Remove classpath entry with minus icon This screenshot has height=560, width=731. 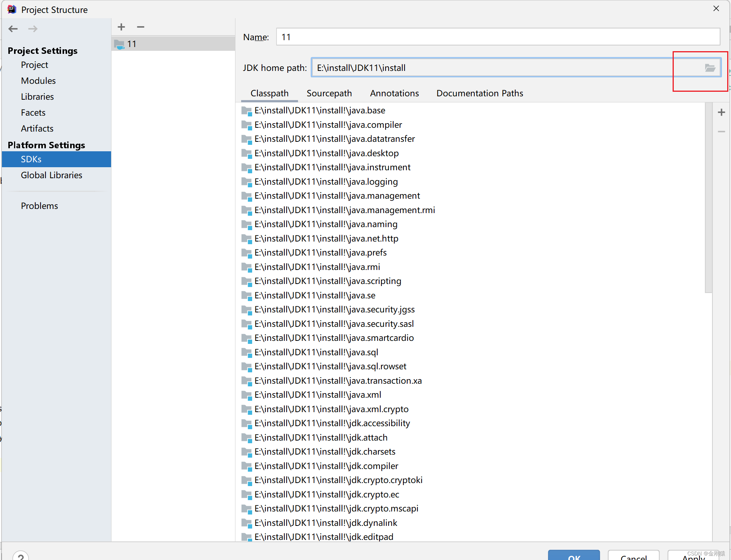tap(722, 132)
